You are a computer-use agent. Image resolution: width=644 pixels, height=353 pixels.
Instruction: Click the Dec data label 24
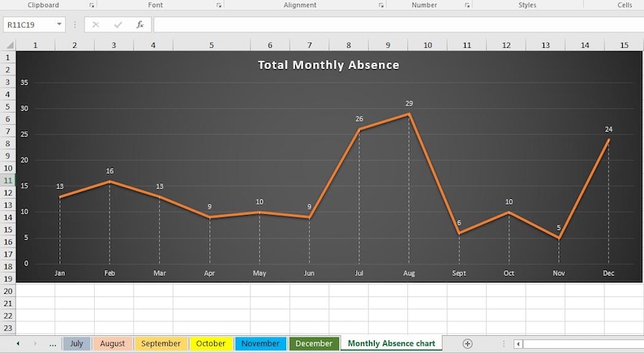(x=608, y=130)
